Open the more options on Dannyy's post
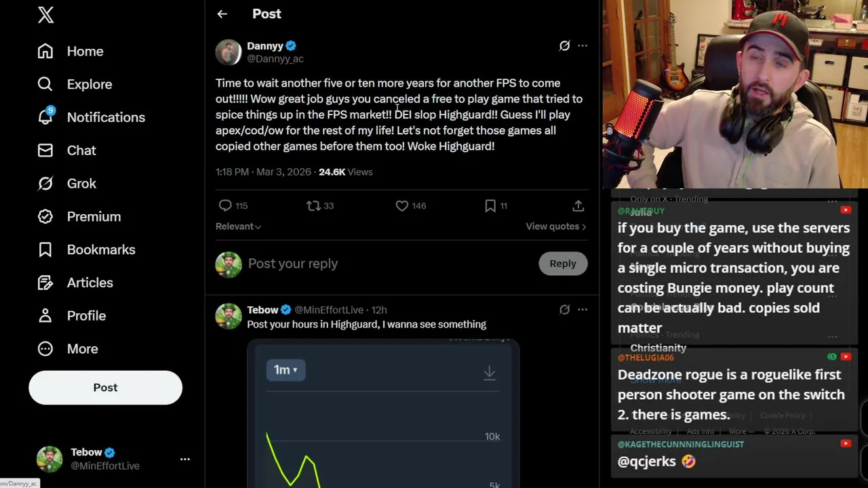The width and height of the screenshot is (868, 488). 583,45
